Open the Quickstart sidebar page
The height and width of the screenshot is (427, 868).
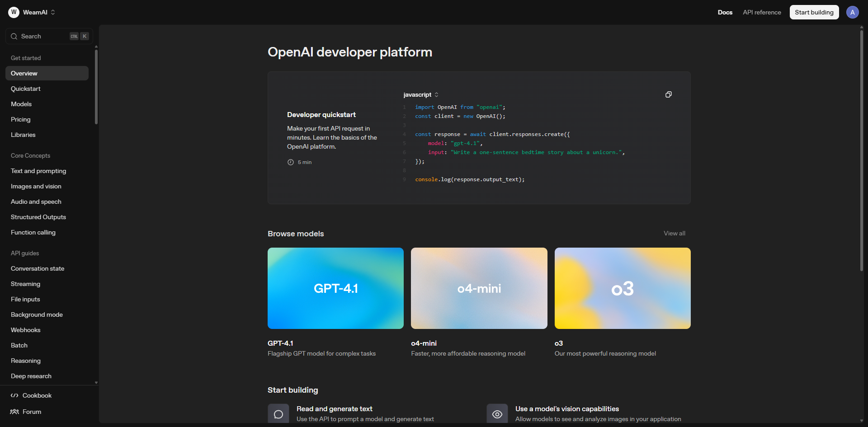47,89
